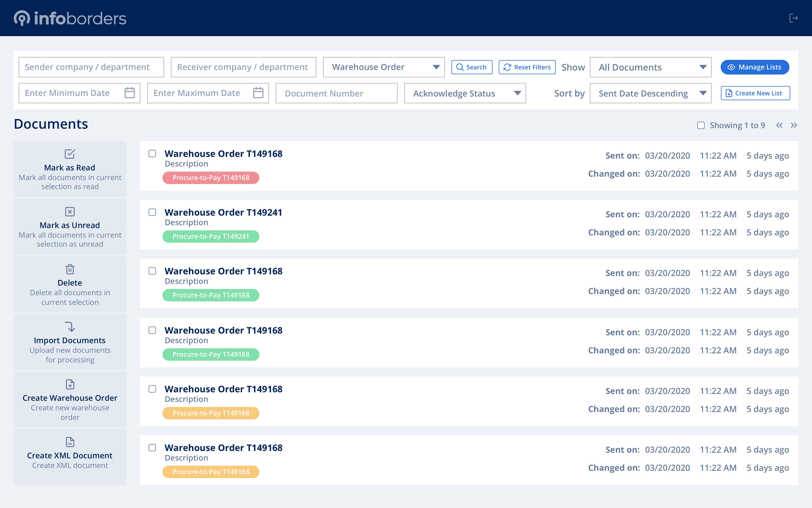This screenshot has width=812, height=508.
Task: Click the Delete trash icon
Action: 70,269
